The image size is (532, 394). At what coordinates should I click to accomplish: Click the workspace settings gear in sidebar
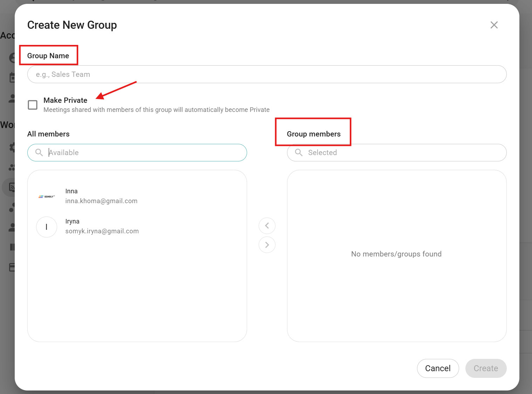pyautogui.click(x=12, y=147)
